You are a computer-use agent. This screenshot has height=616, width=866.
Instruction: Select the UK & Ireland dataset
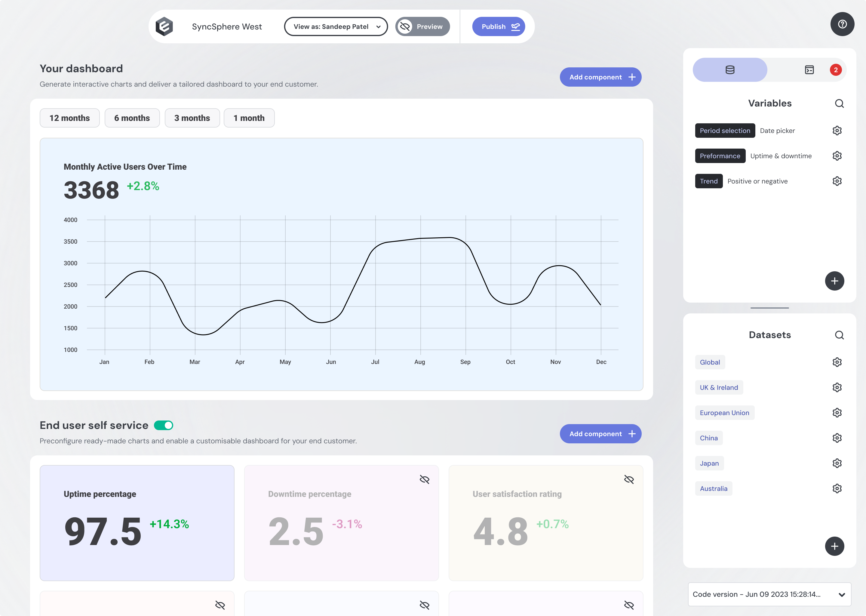pos(719,387)
